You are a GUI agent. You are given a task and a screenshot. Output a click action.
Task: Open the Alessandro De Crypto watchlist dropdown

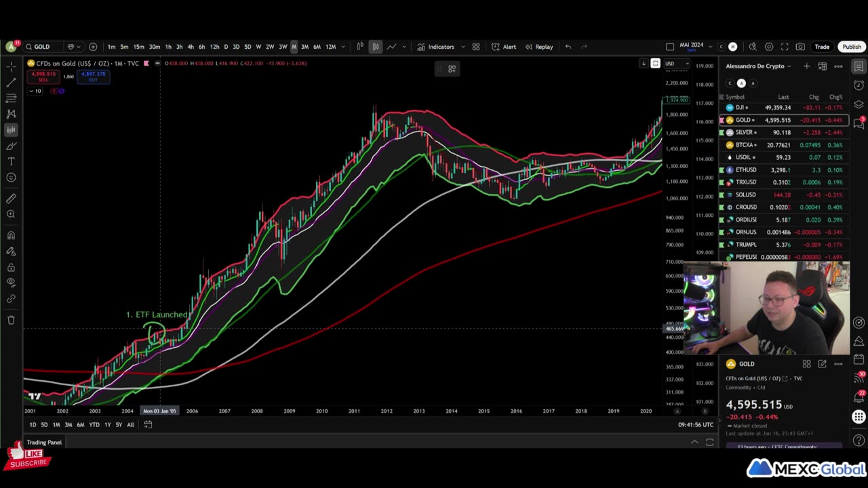(x=759, y=66)
